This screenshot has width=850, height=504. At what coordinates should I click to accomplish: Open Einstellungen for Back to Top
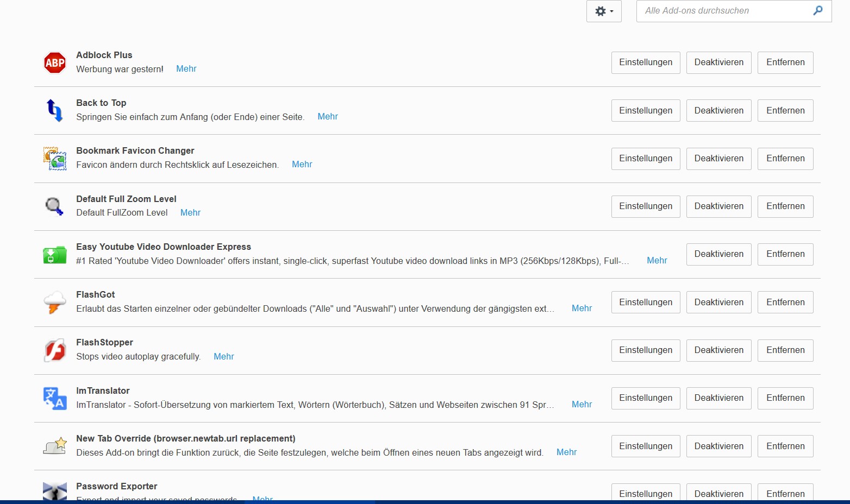pyautogui.click(x=646, y=110)
